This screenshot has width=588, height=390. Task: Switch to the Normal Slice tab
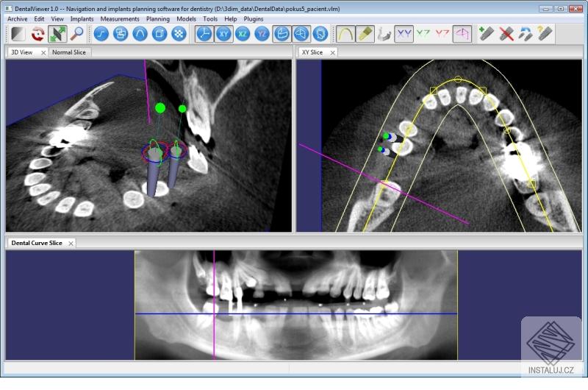pyautogui.click(x=69, y=52)
